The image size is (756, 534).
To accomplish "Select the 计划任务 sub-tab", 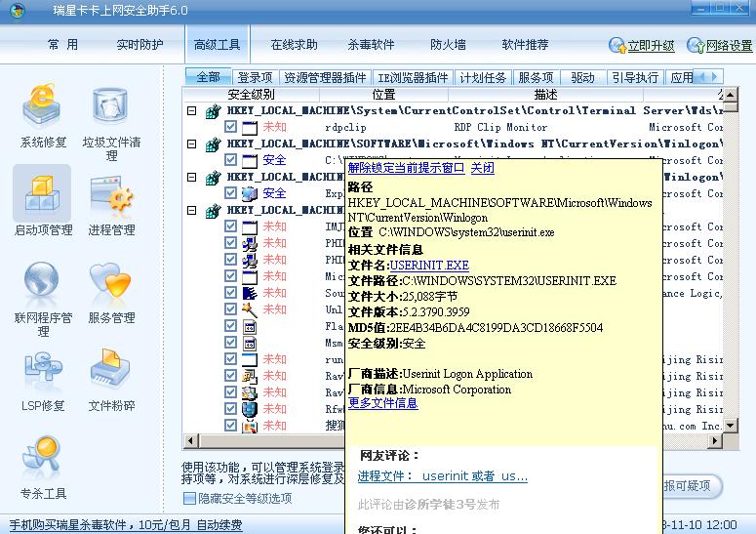I will tap(483, 77).
